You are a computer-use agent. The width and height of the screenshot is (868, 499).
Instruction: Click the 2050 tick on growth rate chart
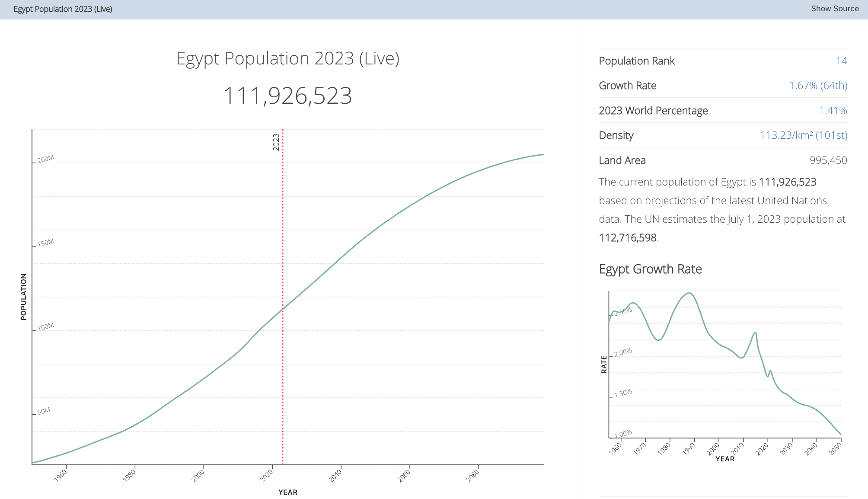pyautogui.click(x=836, y=448)
